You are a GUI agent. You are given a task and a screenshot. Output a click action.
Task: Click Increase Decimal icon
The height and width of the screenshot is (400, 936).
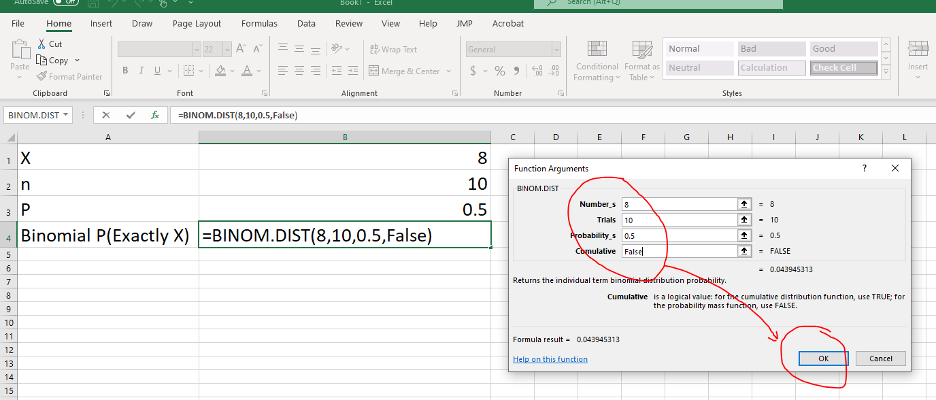tap(536, 71)
